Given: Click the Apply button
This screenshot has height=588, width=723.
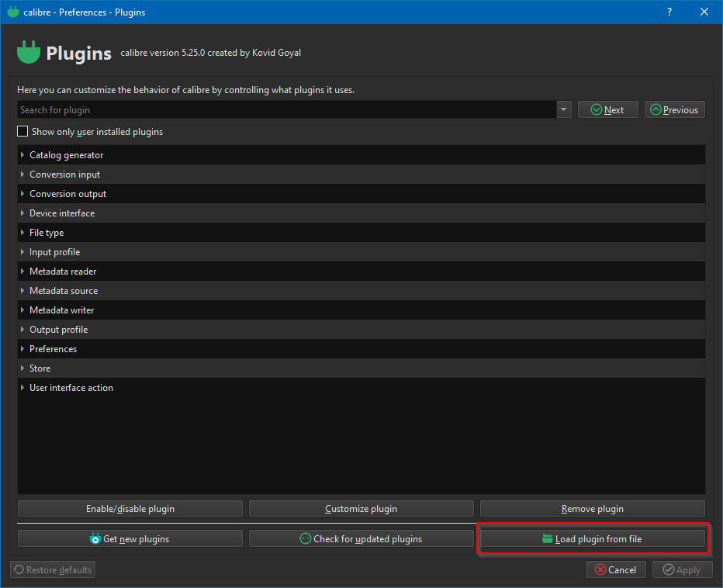Looking at the screenshot, I should pyautogui.click(x=683, y=569).
